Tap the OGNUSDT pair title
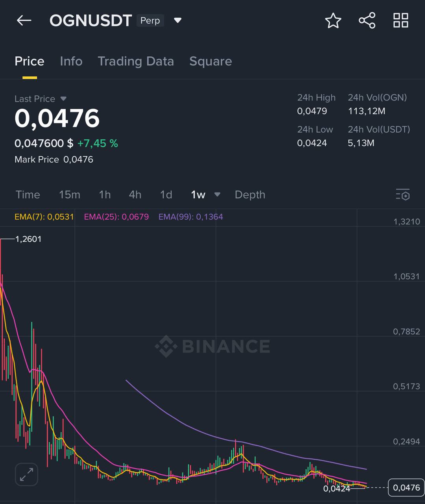The image size is (425, 504). click(x=91, y=20)
